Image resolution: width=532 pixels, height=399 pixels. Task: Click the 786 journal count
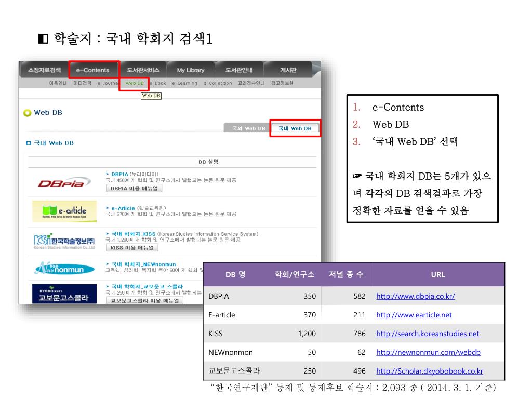tap(360, 334)
